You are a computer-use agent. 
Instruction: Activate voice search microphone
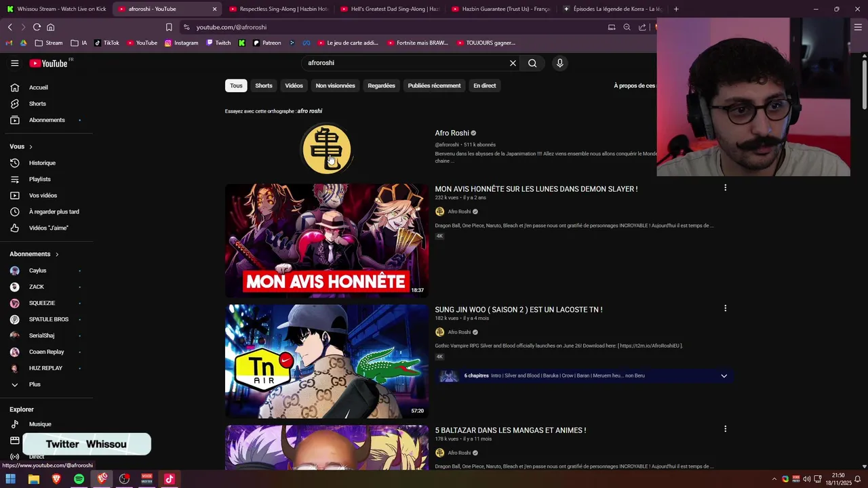pyautogui.click(x=559, y=63)
